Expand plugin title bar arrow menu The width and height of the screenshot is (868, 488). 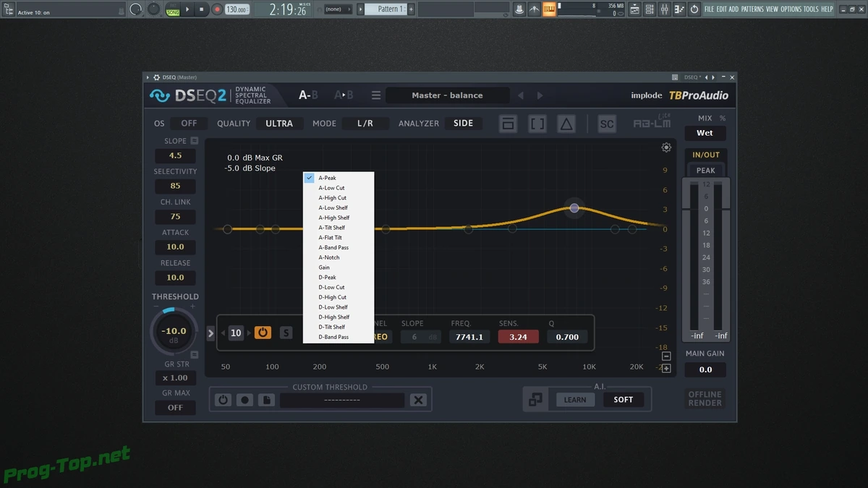(x=148, y=77)
